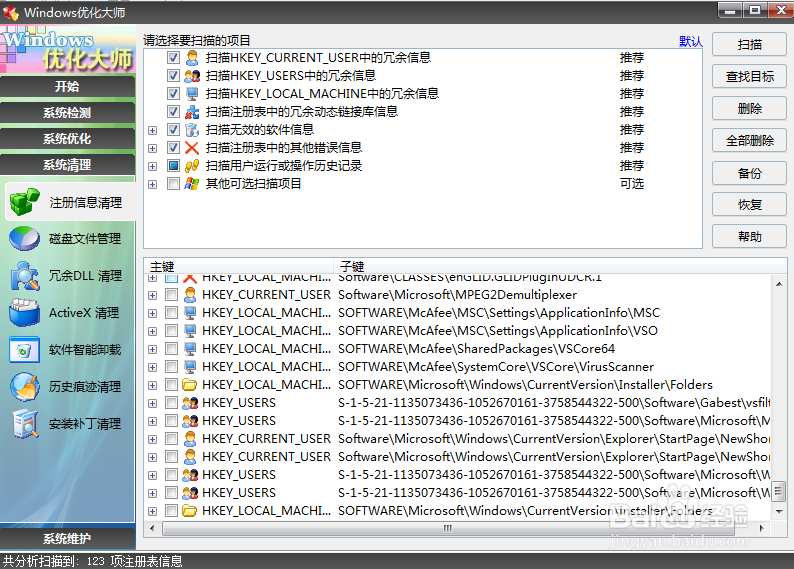The width and height of the screenshot is (794, 569).
Task: Uncheck 扫描HKEY_USERS中的冗余信息
Action: pyautogui.click(x=173, y=76)
